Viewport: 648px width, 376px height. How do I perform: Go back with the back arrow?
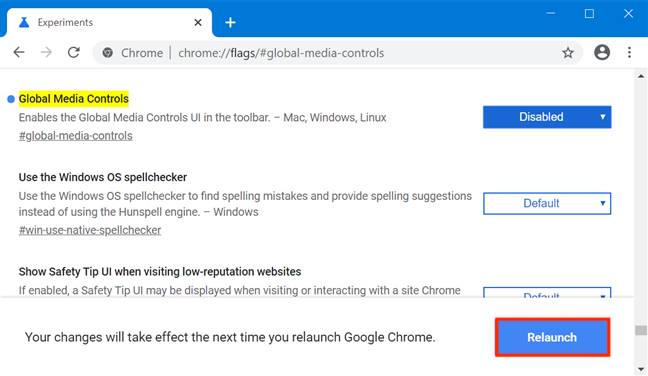(19, 52)
